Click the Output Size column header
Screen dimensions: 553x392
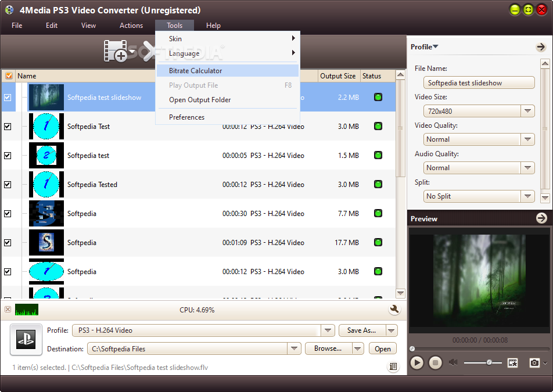click(x=338, y=76)
